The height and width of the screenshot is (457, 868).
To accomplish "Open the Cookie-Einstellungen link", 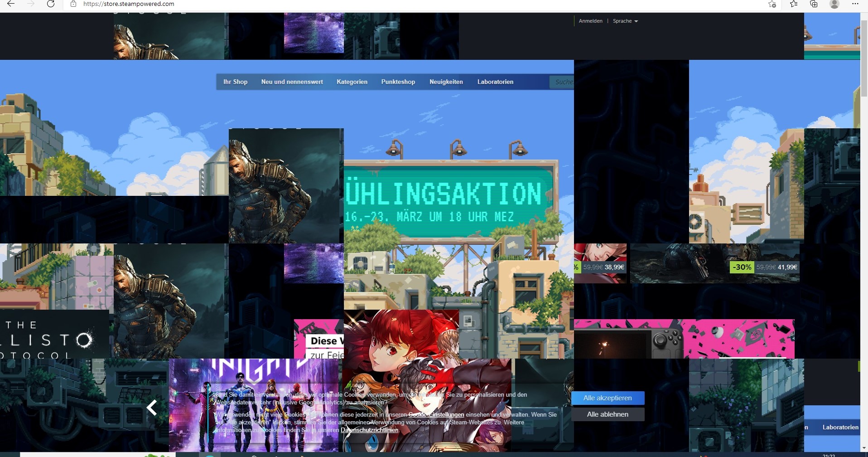I will tap(436, 414).
